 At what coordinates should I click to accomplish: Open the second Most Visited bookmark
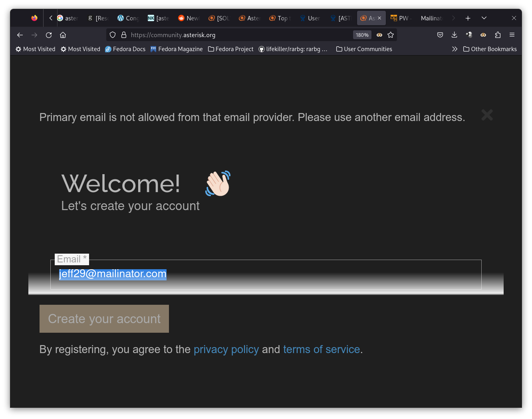click(x=80, y=49)
